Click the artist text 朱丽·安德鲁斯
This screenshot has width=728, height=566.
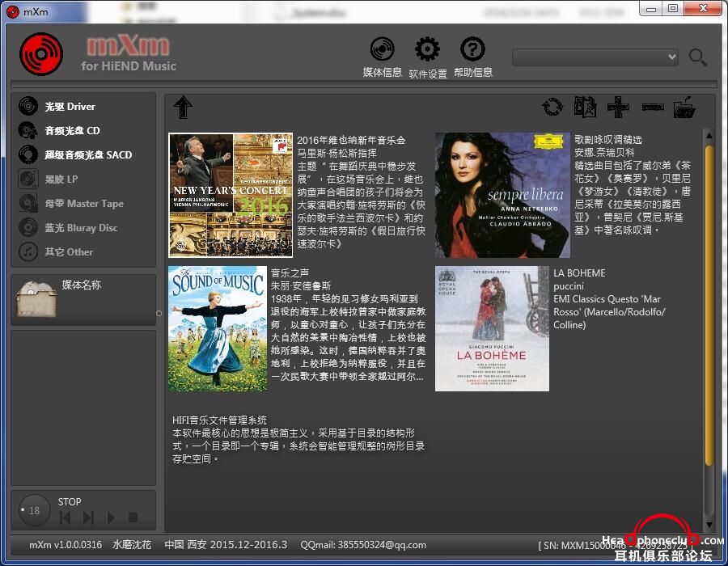tap(301, 285)
